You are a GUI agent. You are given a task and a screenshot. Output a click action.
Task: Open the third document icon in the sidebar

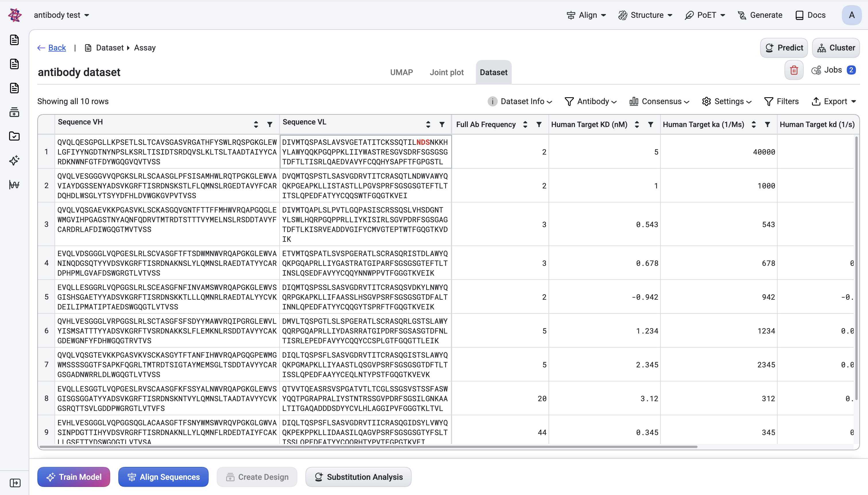[x=14, y=88]
